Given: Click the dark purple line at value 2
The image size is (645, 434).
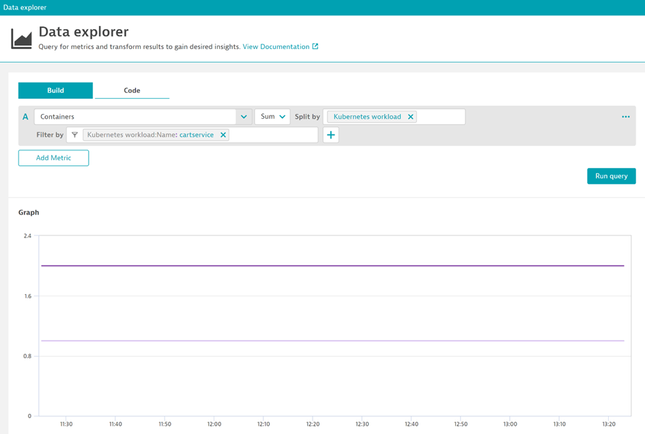Looking at the screenshot, I should tap(330, 266).
